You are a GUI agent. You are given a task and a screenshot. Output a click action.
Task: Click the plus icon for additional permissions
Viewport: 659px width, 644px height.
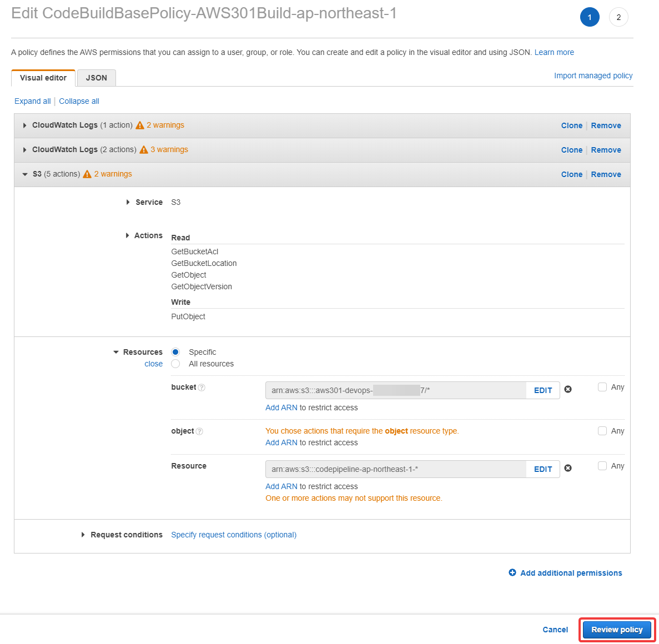[512, 572]
